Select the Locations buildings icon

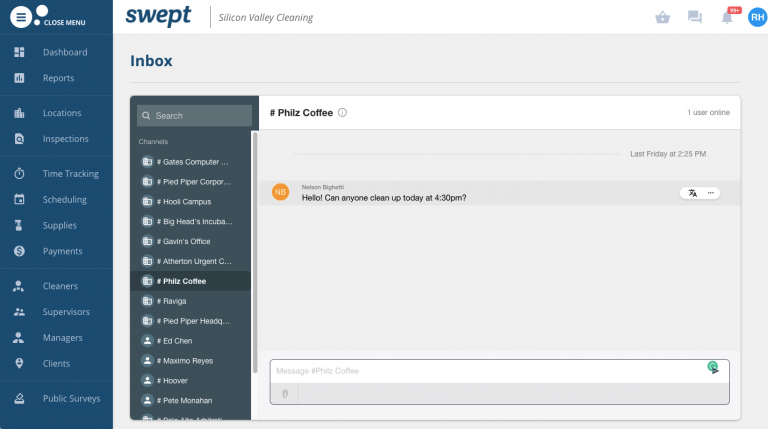19,113
